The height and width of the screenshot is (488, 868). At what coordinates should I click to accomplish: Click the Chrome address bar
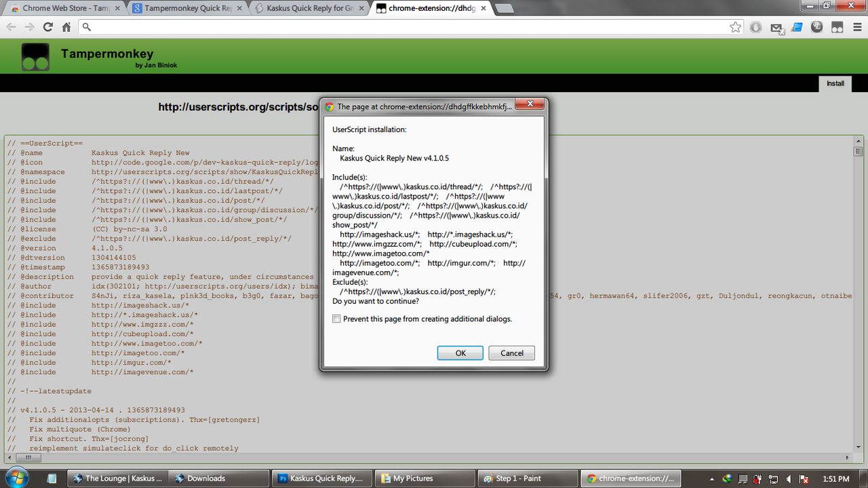(x=410, y=27)
